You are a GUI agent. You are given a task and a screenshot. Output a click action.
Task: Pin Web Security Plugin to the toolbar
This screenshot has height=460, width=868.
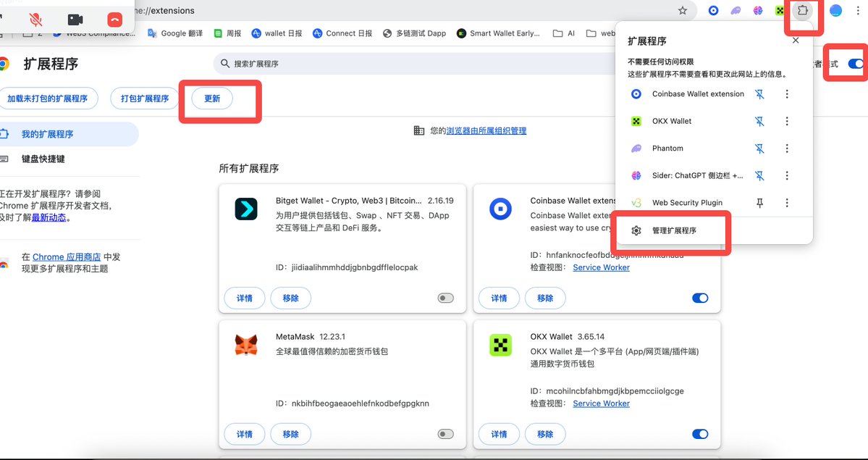[x=760, y=203]
